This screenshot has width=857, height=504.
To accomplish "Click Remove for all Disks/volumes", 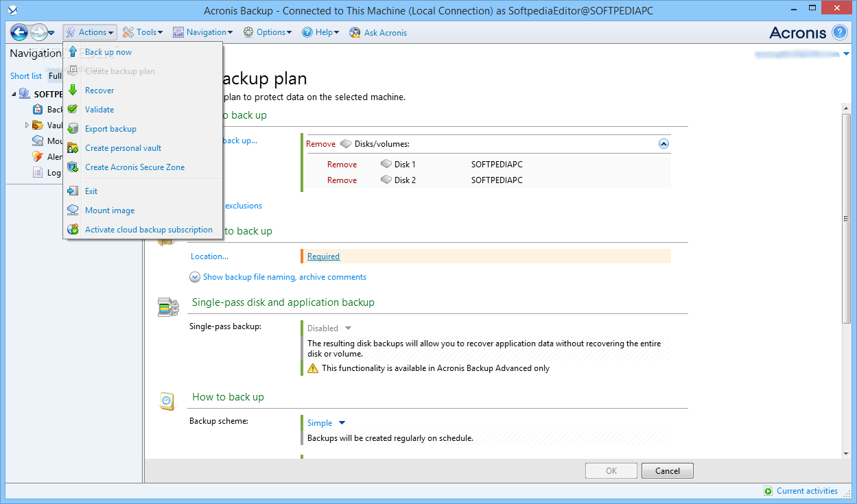I will 320,144.
